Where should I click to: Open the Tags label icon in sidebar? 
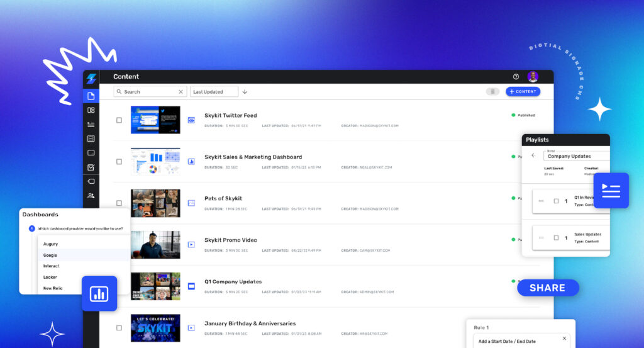coord(91,181)
